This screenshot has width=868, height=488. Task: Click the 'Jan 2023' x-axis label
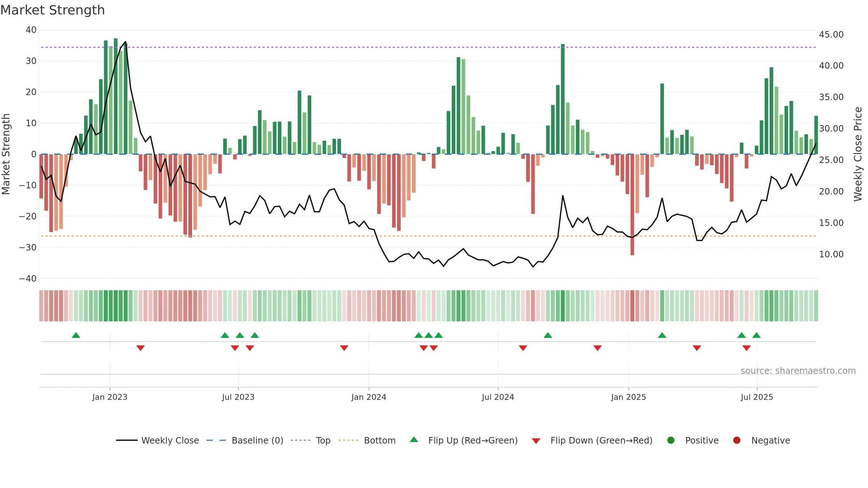[110, 397]
